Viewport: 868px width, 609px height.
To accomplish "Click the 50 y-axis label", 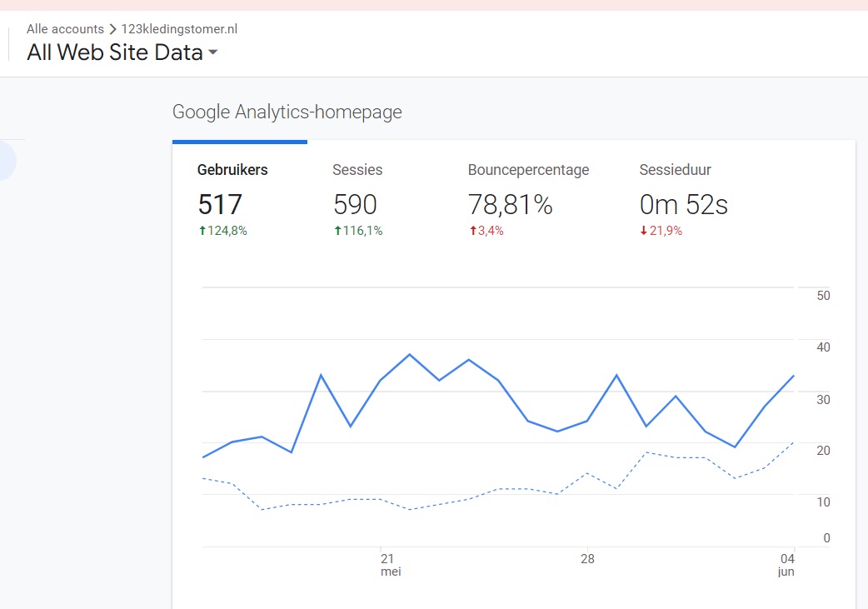I will coord(823,296).
